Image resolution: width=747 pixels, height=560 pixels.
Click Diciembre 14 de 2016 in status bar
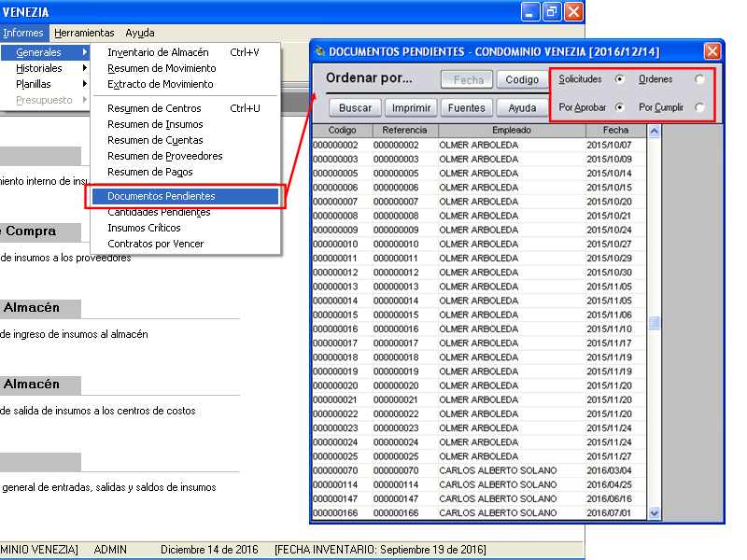pyautogui.click(x=209, y=550)
